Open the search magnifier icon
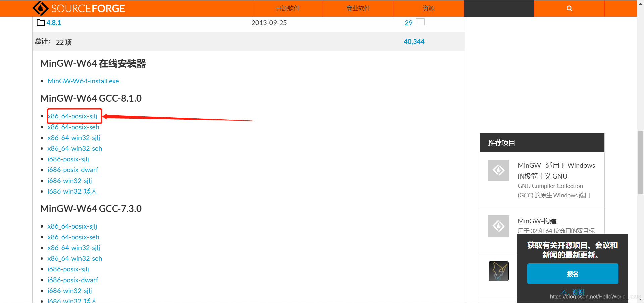 click(569, 8)
